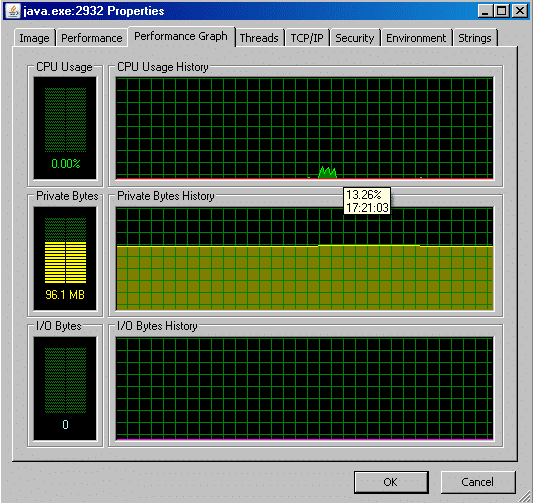Click the yellow Private Bytes History graph area
The width and height of the screenshot is (533, 503).
pyautogui.click(x=305, y=278)
